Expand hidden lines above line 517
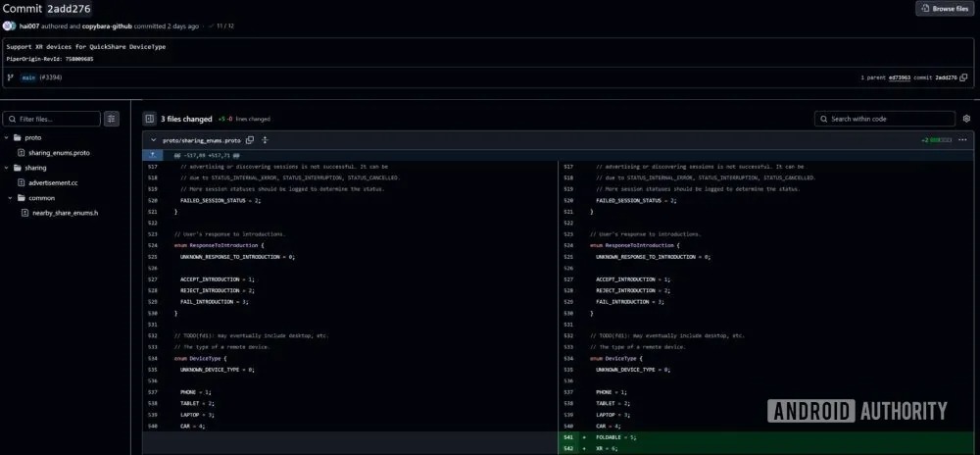 click(151, 155)
